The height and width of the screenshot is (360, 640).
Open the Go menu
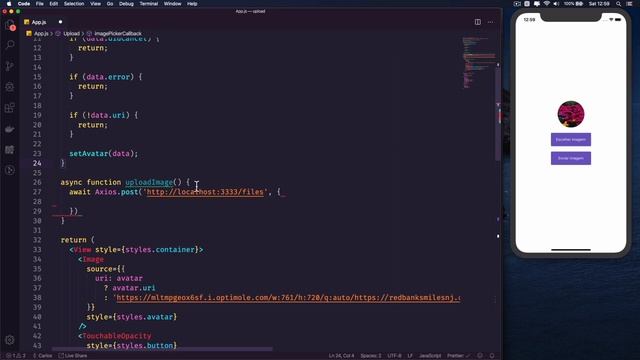coord(110,4)
